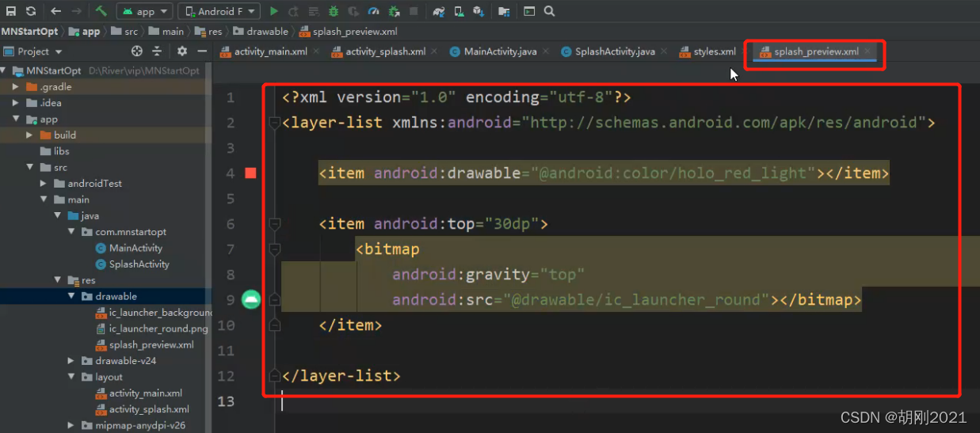Viewport: 980px width, 433px height.
Task: Select the splash_preview.xml tab
Action: tap(816, 51)
